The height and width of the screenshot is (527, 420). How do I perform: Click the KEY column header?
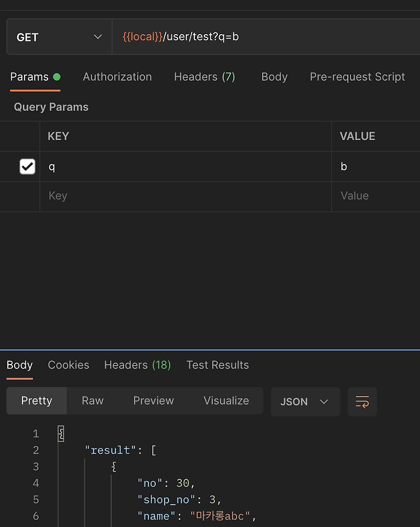(58, 136)
